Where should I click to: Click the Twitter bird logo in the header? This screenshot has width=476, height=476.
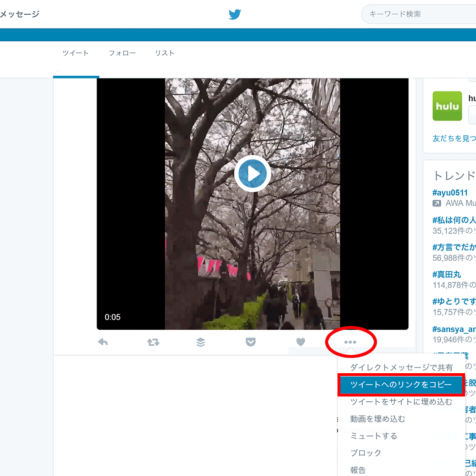pyautogui.click(x=234, y=14)
